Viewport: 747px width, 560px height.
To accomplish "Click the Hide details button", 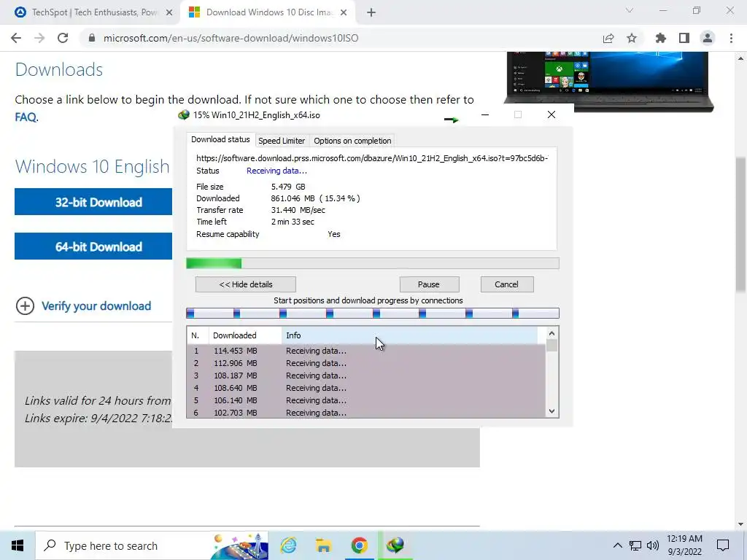I will point(246,284).
